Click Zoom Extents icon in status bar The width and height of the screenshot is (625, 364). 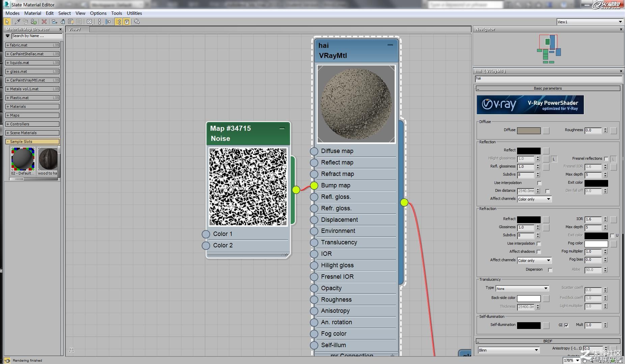(606, 361)
